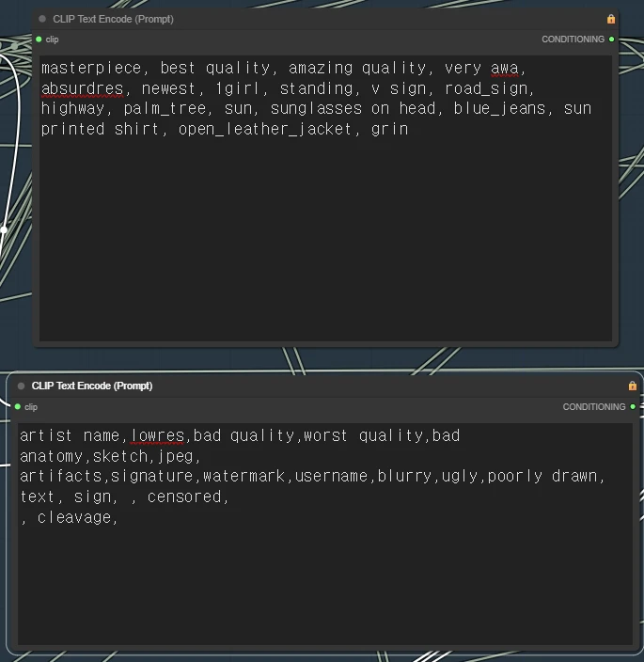
Task: Collapse the upper CLIP Text Encode node via its gray dot
Action: coord(42,19)
